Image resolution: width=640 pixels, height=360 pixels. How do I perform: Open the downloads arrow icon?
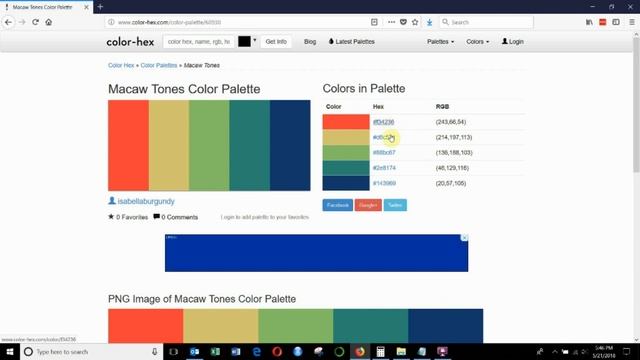click(x=429, y=22)
